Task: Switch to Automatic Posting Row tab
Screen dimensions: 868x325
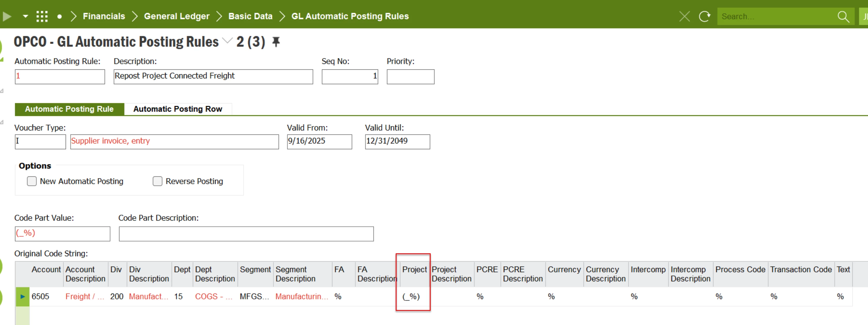Action: coord(177,109)
